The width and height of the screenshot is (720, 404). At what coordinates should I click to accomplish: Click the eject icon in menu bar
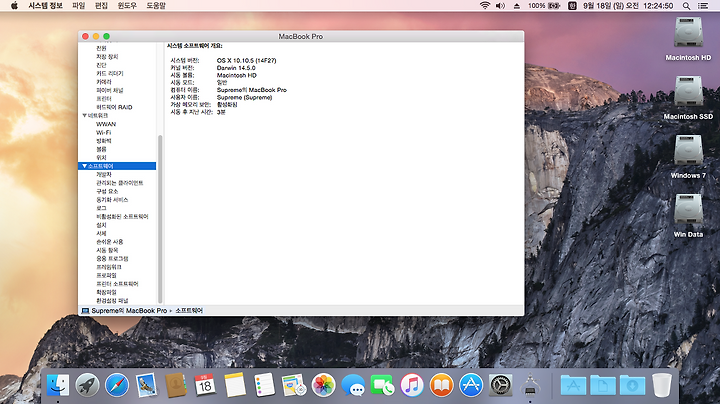(517, 6)
